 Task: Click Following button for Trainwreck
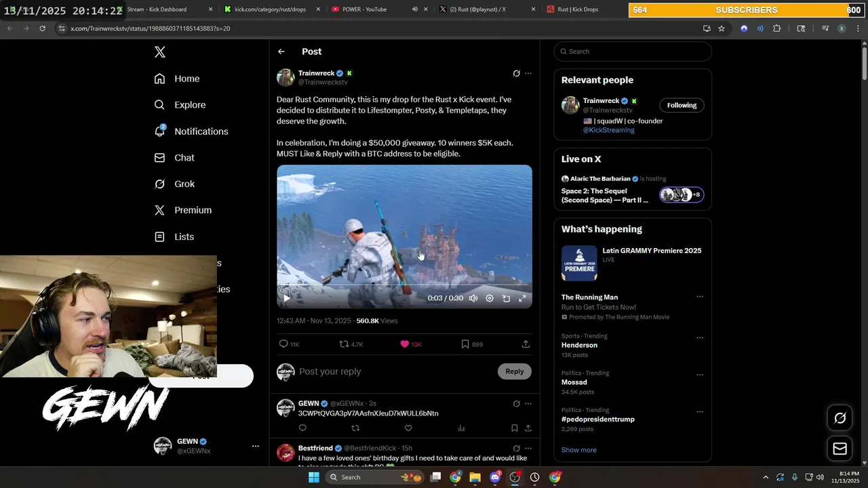pos(682,105)
